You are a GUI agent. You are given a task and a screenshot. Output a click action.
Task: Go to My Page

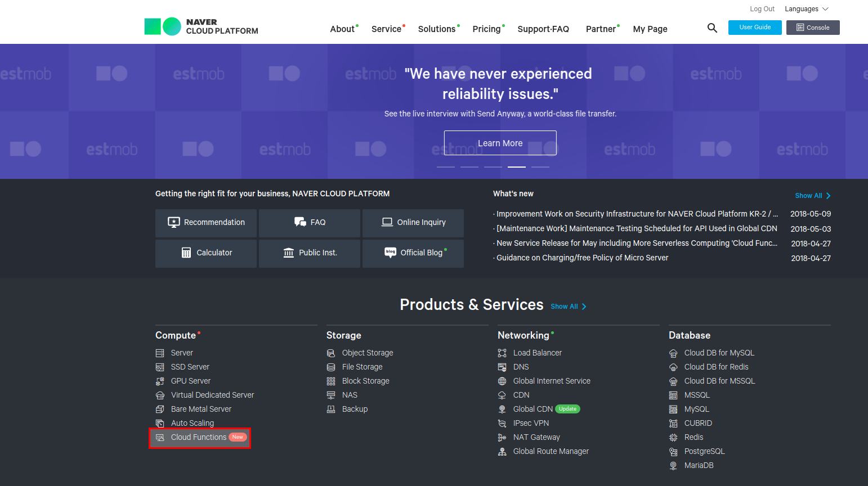click(x=650, y=29)
